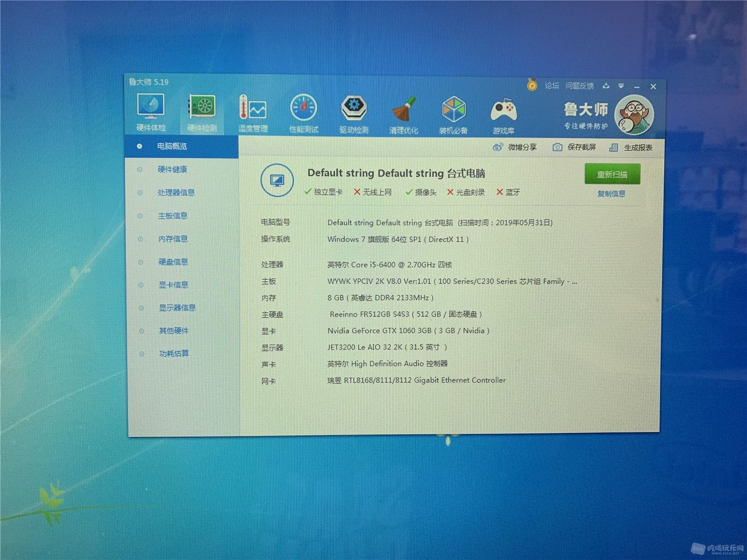Click the 鲁大师 logo text
The image size is (747, 560).
(x=586, y=109)
